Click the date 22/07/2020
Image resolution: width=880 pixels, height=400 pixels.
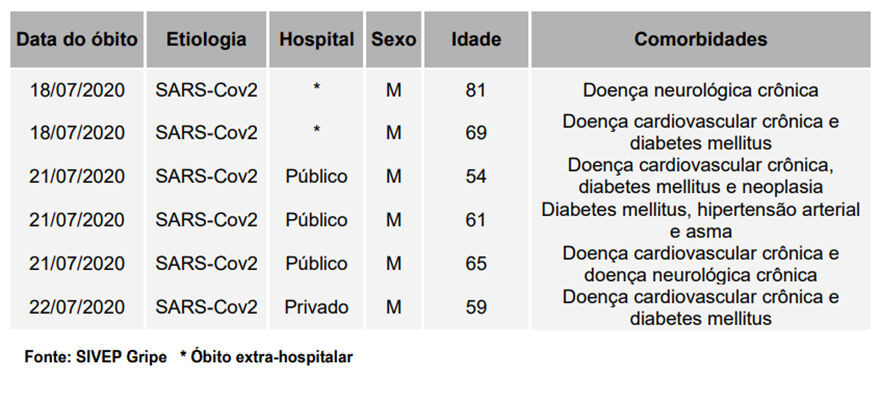click(77, 307)
